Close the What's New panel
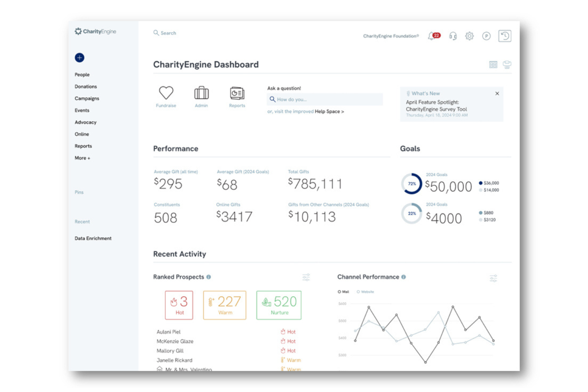 point(497,94)
